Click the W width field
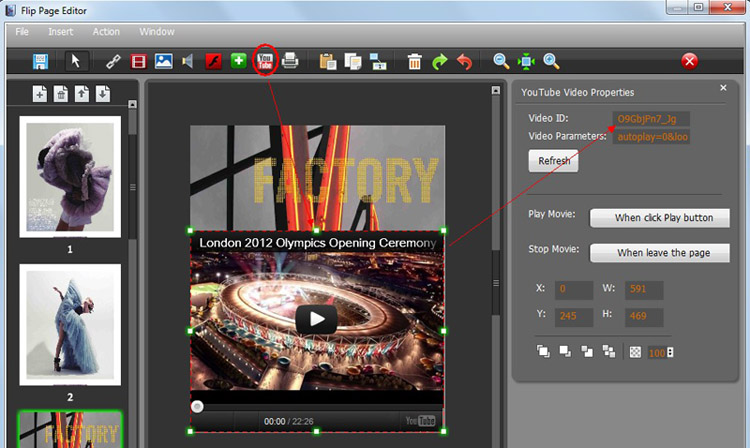The height and width of the screenshot is (448, 750). pyautogui.click(x=644, y=289)
